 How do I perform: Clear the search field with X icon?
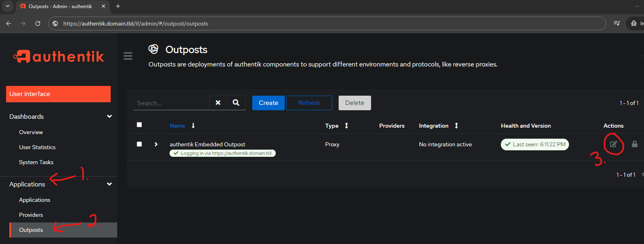(218, 103)
